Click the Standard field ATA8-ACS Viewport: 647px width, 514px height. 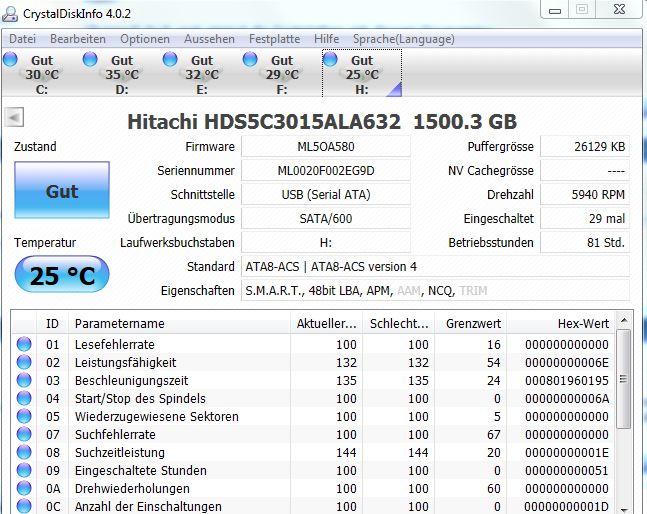(x=435, y=266)
